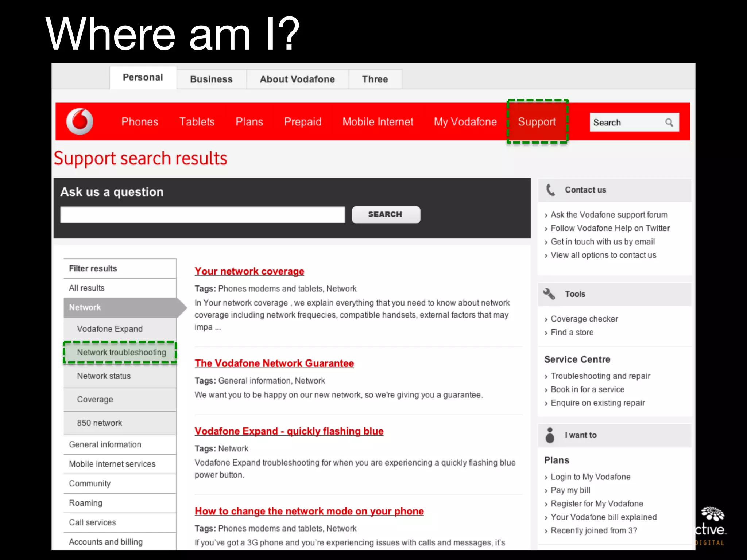Open the Support menu item
Image resolution: width=747 pixels, height=560 pixels.
pyautogui.click(x=537, y=122)
